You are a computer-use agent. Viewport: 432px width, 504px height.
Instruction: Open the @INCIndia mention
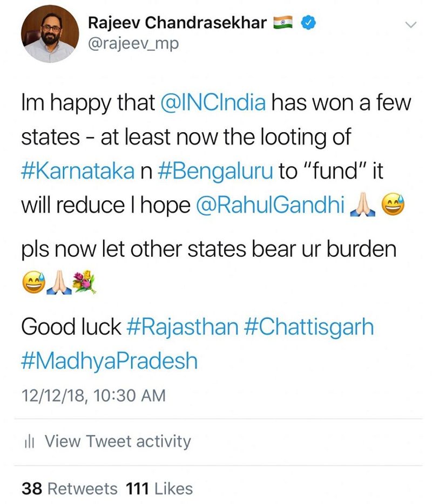tap(214, 103)
